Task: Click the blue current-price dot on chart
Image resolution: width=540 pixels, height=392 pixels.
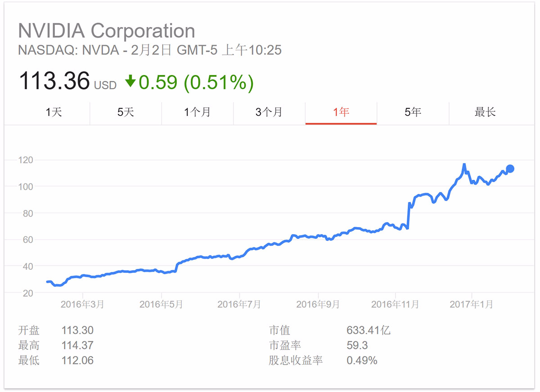Action: (510, 169)
